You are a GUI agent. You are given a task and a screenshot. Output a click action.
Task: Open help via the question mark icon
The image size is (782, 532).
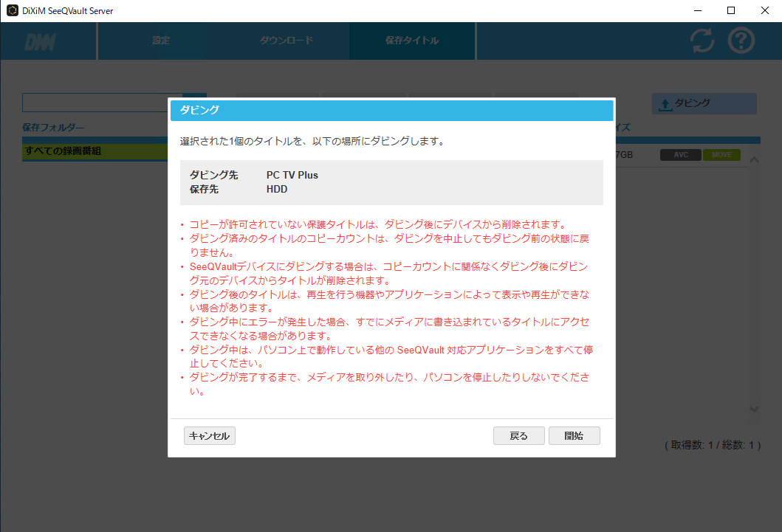[x=741, y=41]
